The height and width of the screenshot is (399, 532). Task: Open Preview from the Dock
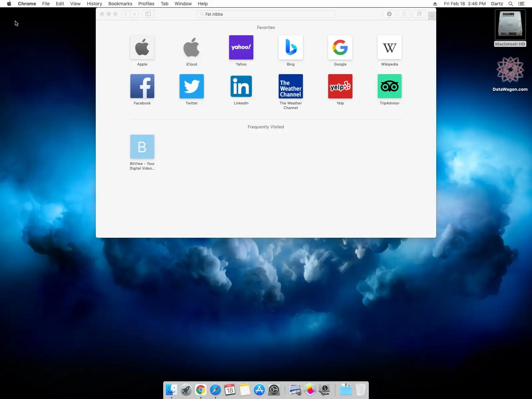[x=295, y=390]
